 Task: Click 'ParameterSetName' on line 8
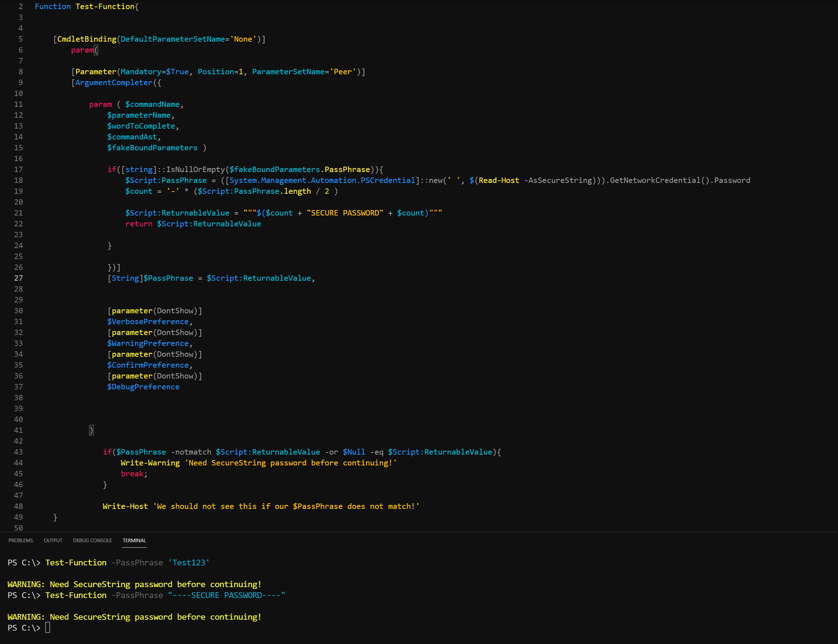(288, 72)
